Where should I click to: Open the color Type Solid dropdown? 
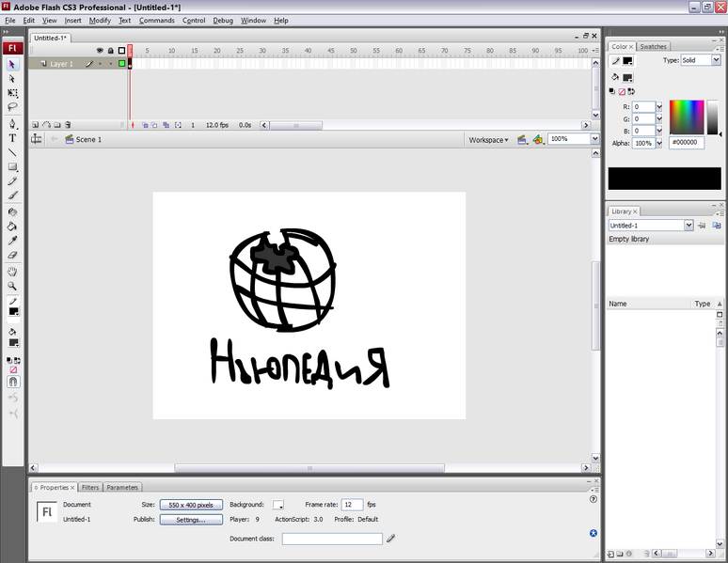(716, 60)
